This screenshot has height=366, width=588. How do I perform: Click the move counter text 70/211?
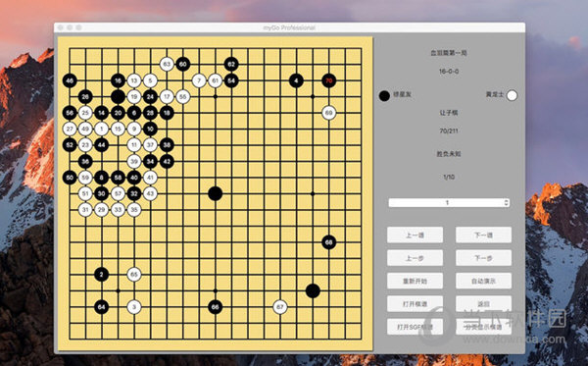(x=449, y=131)
